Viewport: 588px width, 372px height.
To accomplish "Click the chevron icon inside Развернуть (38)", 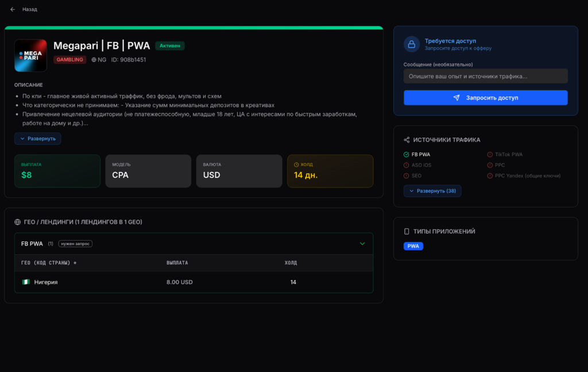I will pos(411,191).
